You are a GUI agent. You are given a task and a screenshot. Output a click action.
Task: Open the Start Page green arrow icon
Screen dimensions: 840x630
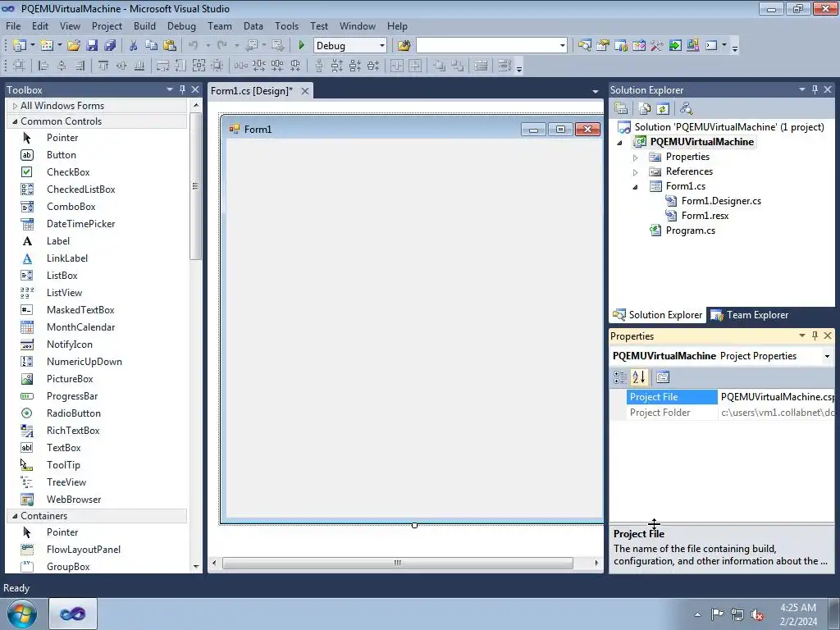pos(675,46)
